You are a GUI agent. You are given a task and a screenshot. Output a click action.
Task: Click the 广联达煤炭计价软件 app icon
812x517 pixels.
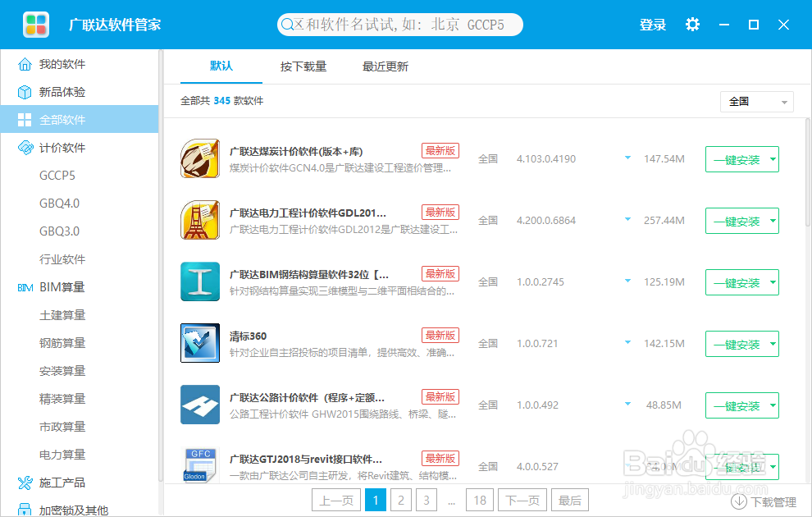tap(200, 158)
